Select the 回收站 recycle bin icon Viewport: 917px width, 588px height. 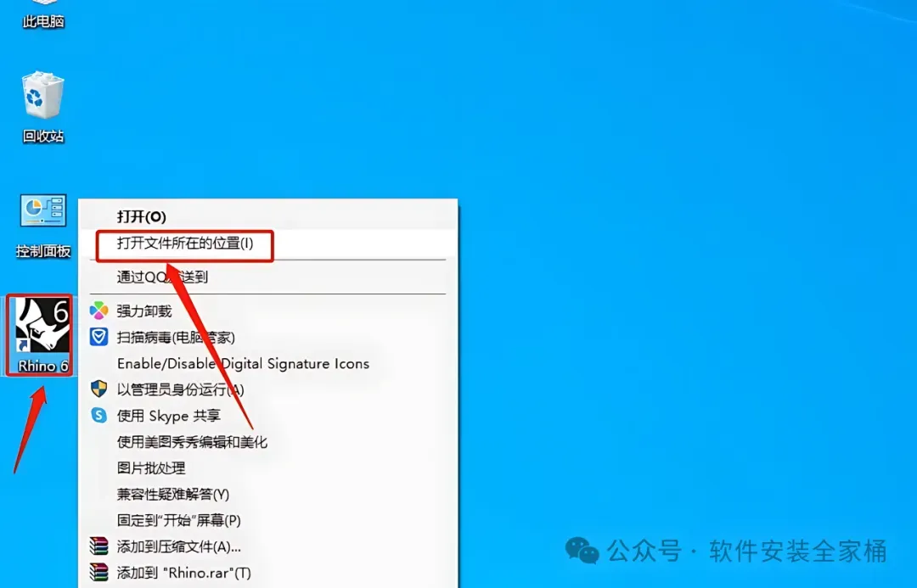(x=42, y=107)
